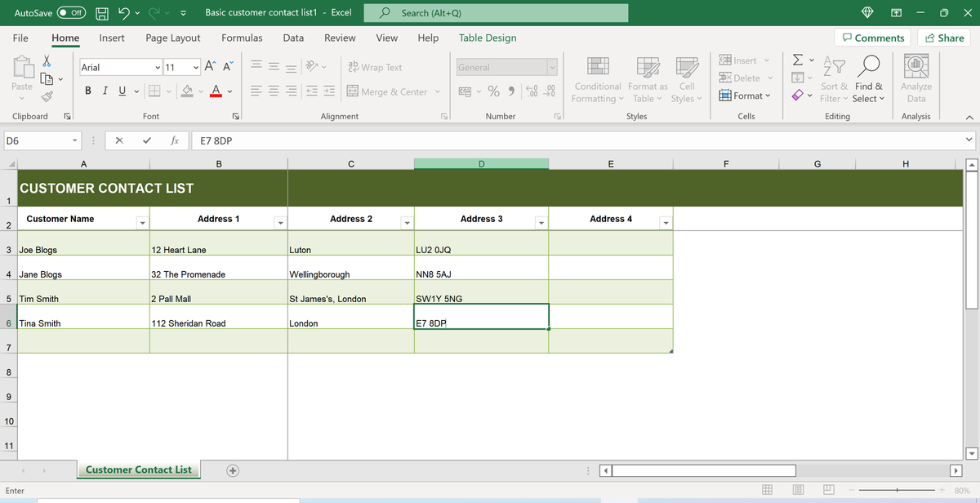Viewport: 980px width, 503px height.
Task: Toggle the AutoSave switch
Action: point(69,12)
